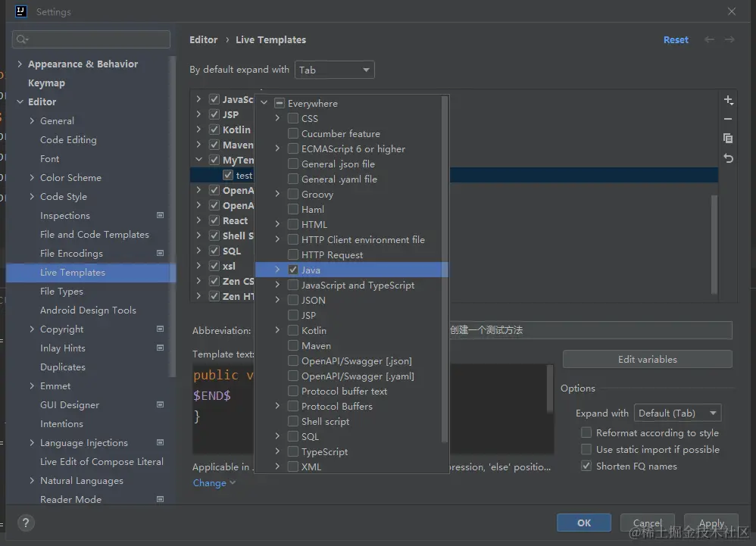Click the Remove template minus icon
The height and width of the screenshot is (546, 756).
point(728,119)
